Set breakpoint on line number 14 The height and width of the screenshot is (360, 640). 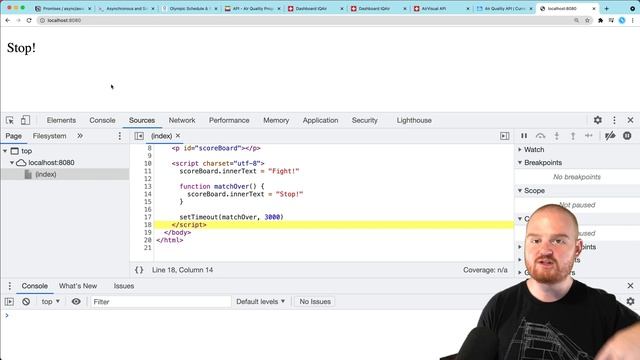click(147, 194)
